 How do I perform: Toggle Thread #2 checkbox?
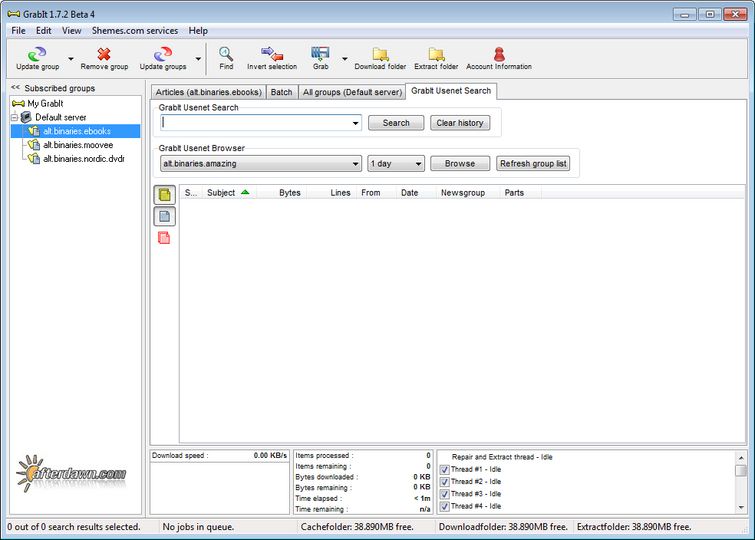click(444, 482)
